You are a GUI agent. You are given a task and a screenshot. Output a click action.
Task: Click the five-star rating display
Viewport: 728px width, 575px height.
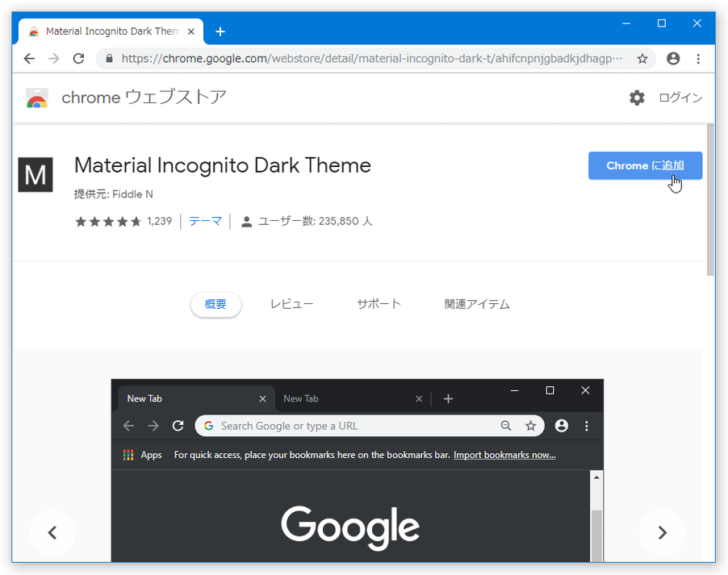point(108,221)
